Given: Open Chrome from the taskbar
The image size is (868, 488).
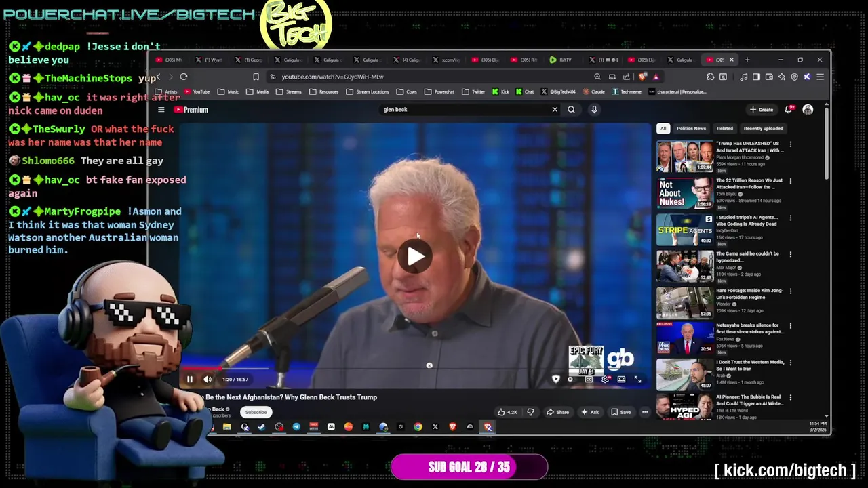Looking at the screenshot, I should click(418, 427).
